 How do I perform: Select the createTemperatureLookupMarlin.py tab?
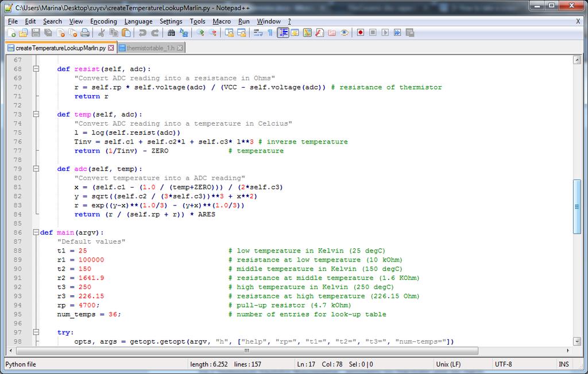pos(60,48)
